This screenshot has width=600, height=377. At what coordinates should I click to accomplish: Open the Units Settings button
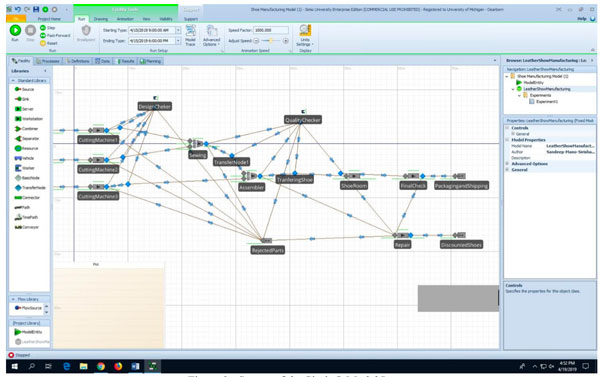305,36
